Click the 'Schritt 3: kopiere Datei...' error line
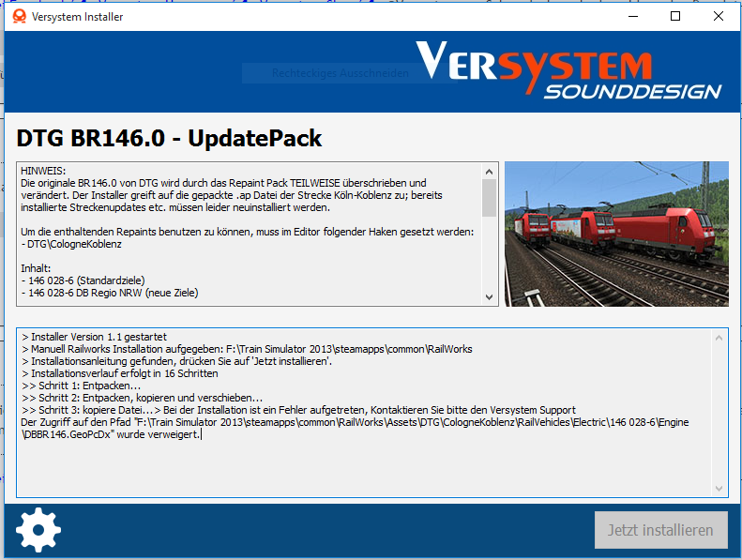742x560 pixels. click(298, 410)
